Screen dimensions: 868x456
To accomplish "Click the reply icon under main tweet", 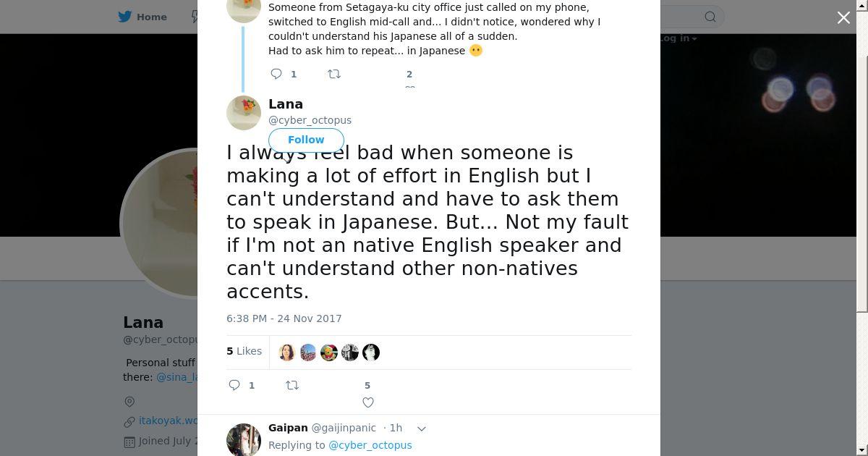I will pos(234,385).
